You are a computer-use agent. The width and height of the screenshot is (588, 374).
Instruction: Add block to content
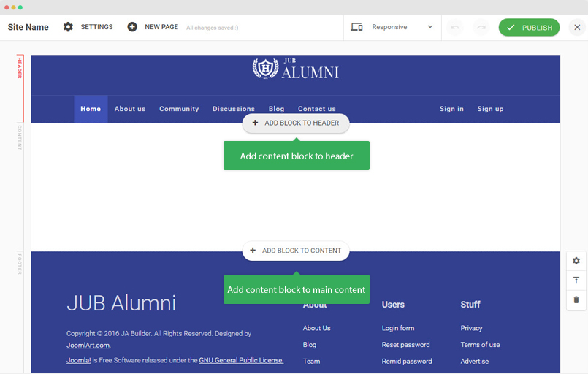(296, 251)
